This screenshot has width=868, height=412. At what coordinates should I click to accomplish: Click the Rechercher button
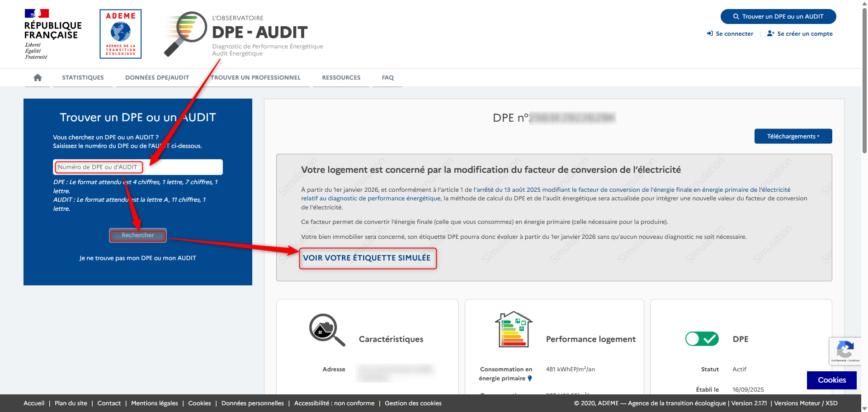point(138,235)
